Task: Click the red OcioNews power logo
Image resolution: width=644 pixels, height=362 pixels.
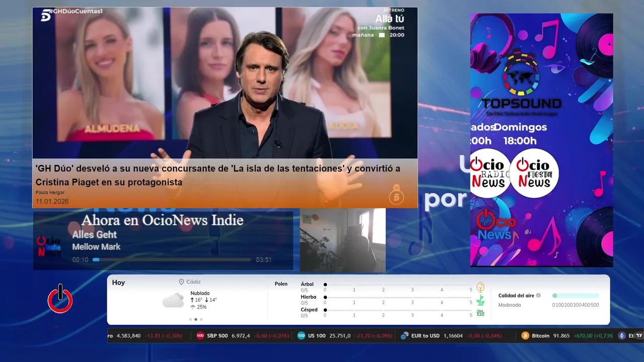Action: click(x=60, y=299)
